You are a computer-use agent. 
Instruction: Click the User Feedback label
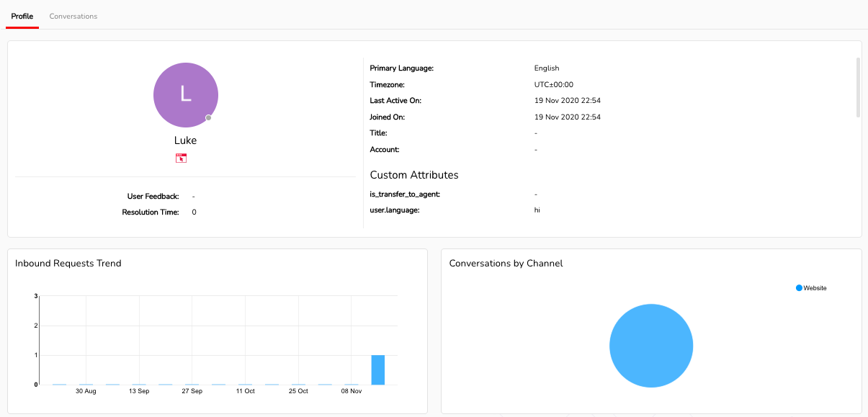pyautogui.click(x=153, y=197)
